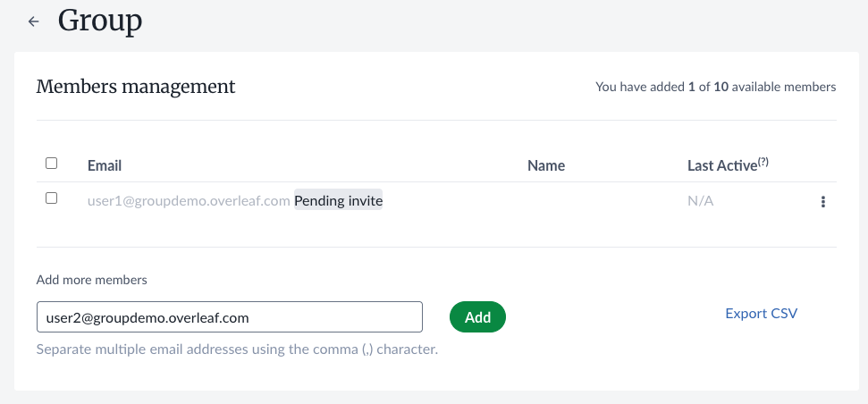Click the Group page title
This screenshot has width=868, height=404.
click(x=100, y=21)
